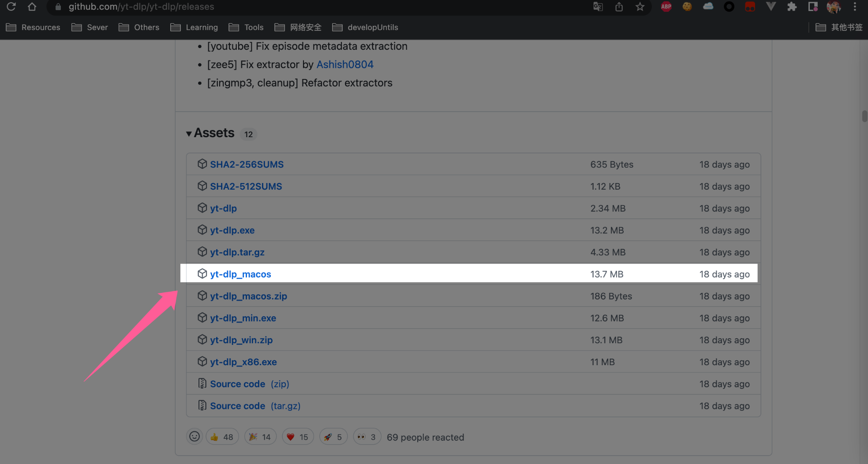Open the Chrome three-dot menu
Viewport: 868px width, 464px height.
[855, 7]
